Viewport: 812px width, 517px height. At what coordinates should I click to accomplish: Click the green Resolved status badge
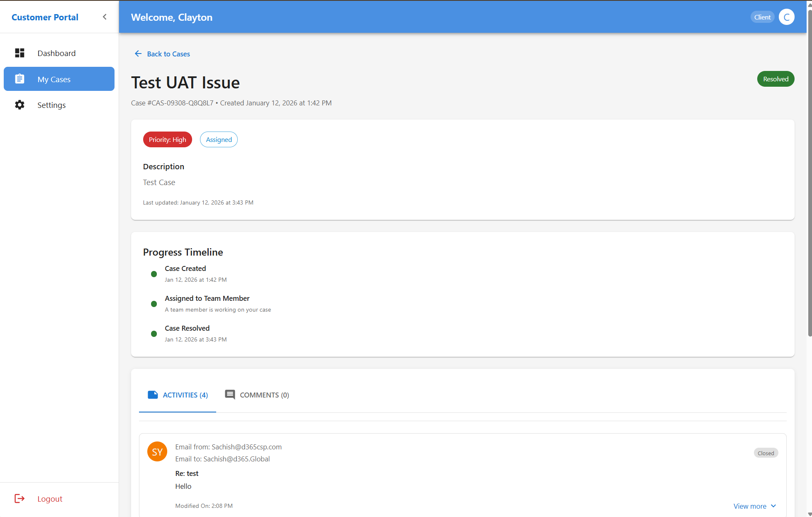coord(775,79)
